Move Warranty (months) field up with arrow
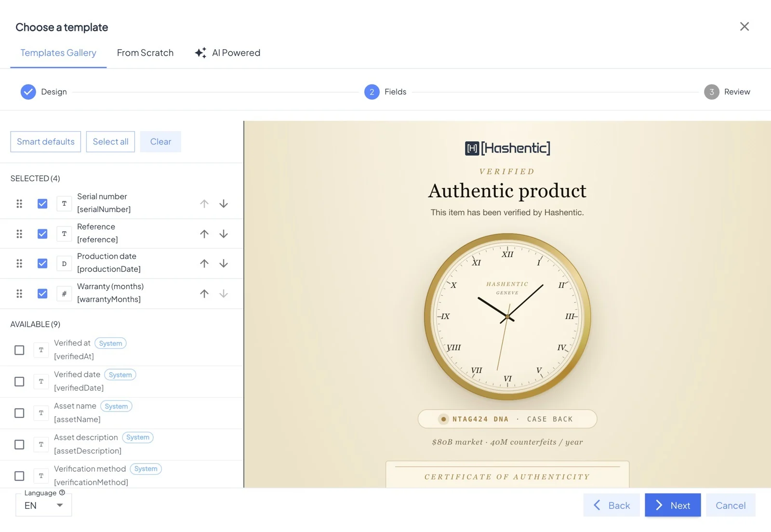This screenshot has width=771, height=532. [204, 293]
